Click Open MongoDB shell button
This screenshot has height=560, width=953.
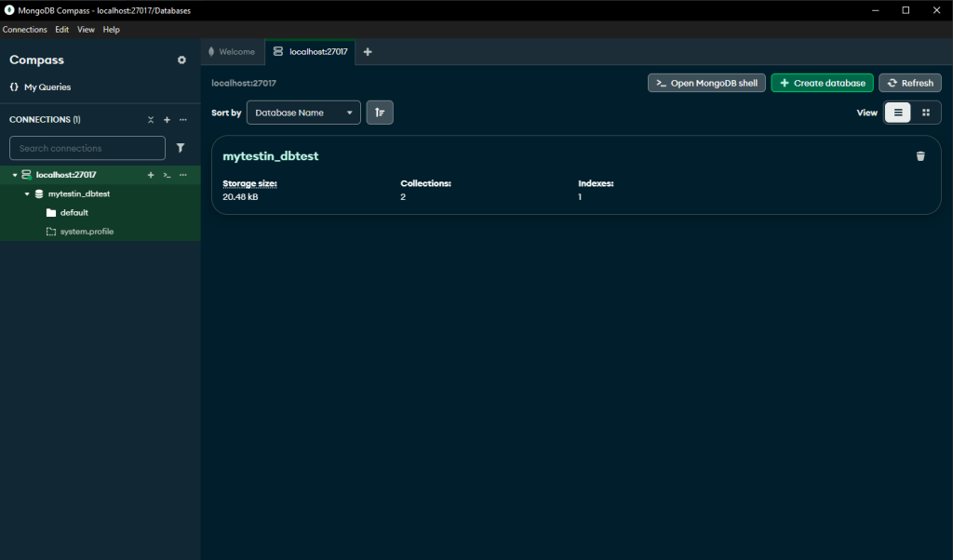click(706, 83)
